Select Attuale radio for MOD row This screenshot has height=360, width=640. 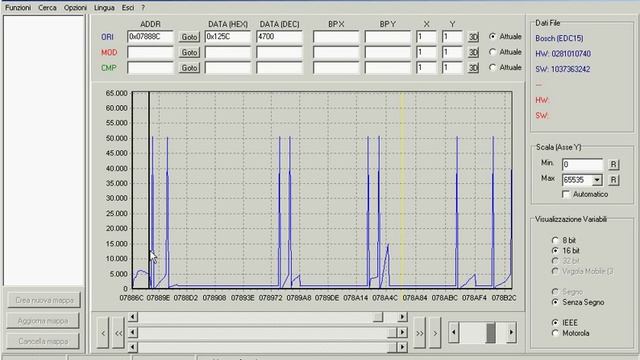pyautogui.click(x=493, y=52)
